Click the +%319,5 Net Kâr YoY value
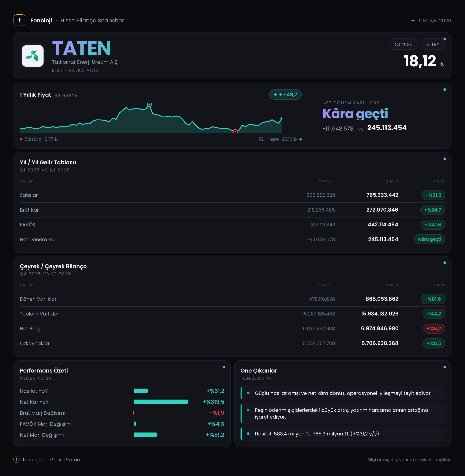The height and width of the screenshot is (476, 465). point(213,402)
